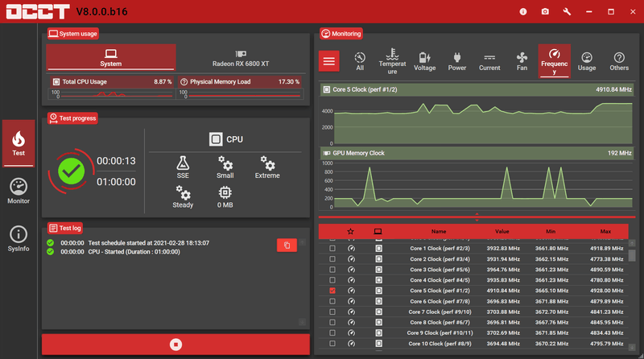Open the Monitor section in sidebar
The width and height of the screenshot is (644, 359).
(19, 191)
